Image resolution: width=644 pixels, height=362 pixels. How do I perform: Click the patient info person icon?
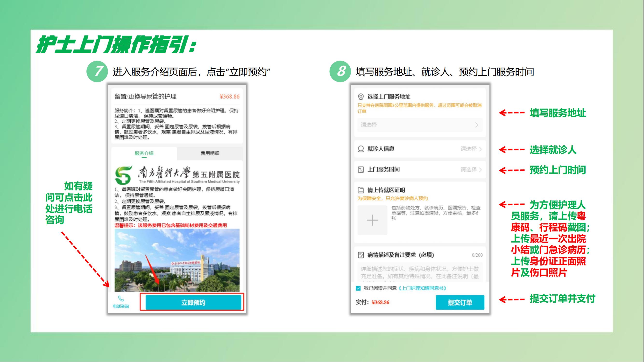(x=361, y=149)
